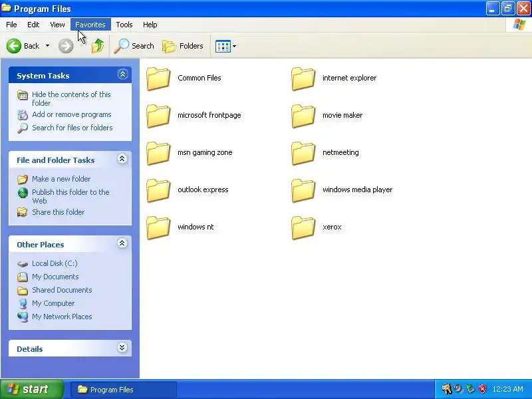Select the windows nt folder icon
Screen dimensions: 532x399
pos(158,228)
